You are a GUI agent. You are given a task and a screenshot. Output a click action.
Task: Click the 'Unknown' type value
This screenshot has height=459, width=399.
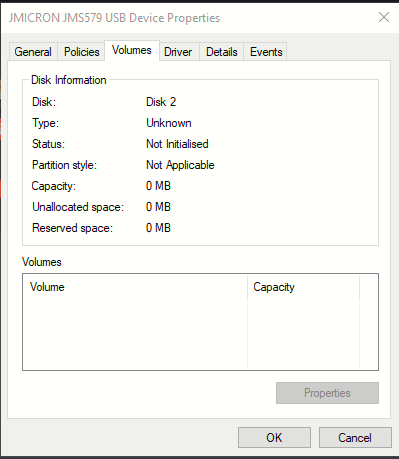point(169,123)
